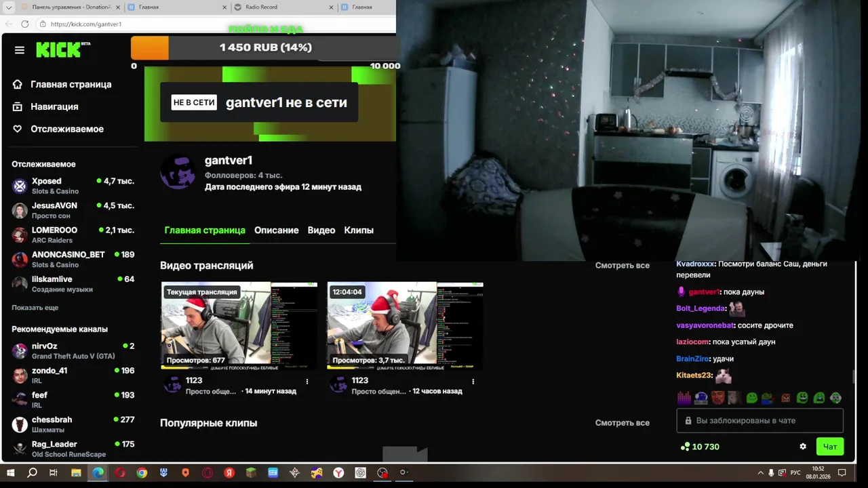Open the Текущая трансляция video thumbnail
Image resolution: width=868 pixels, height=488 pixels.
(x=239, y=325)
